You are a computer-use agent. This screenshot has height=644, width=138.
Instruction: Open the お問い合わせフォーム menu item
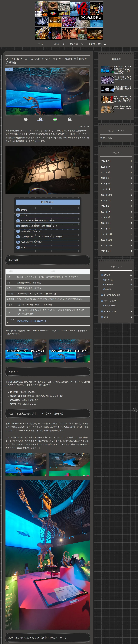pos(97,44)
